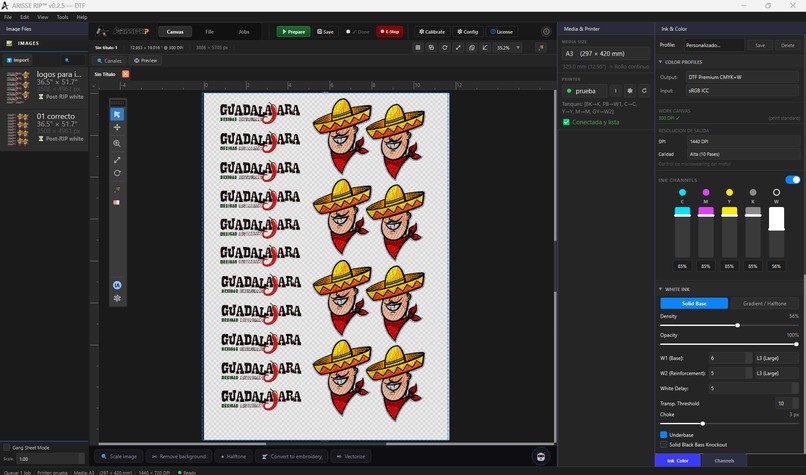This screenshot has height=475, width=806.
Task: Click the duplicate squares icon in canvas toolbar
Action: pos(431,47)
